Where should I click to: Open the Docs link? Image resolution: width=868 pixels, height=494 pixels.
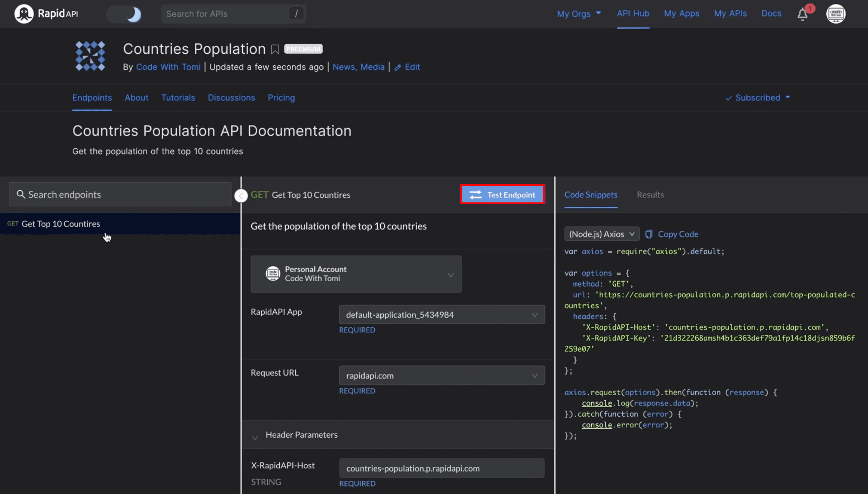[x=771, y=13]
